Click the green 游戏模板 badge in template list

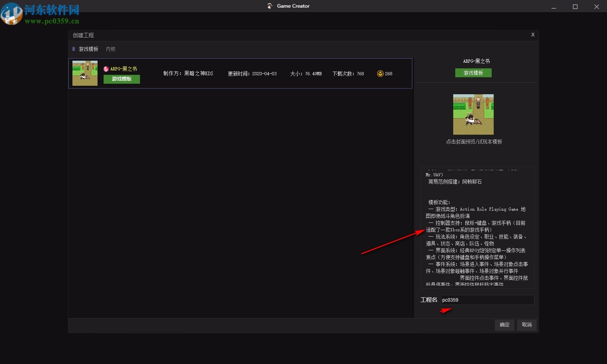tap(121, 79)
